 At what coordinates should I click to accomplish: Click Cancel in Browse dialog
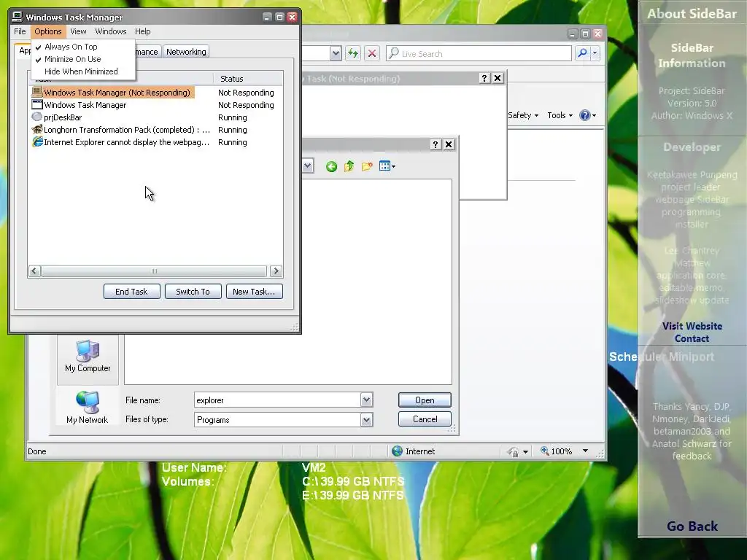[x=425, y=419]
